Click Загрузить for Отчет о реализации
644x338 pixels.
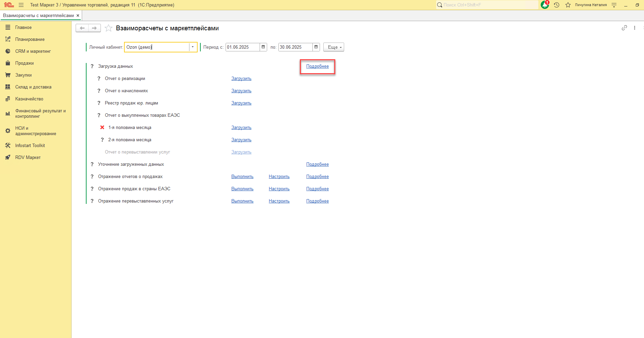tap(241, 79)
